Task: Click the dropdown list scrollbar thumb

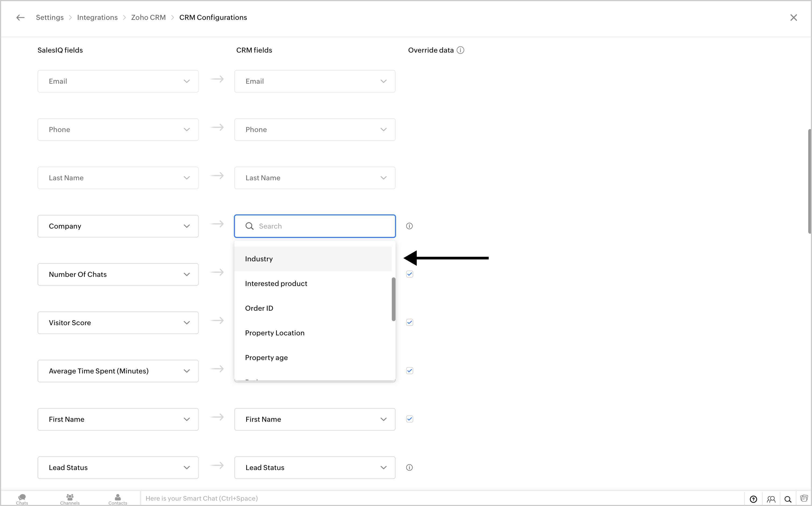Action: (393, 299)
